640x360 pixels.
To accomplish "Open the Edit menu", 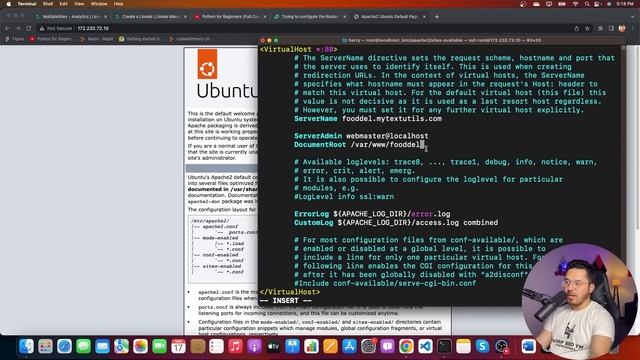I will click(64, 4).
